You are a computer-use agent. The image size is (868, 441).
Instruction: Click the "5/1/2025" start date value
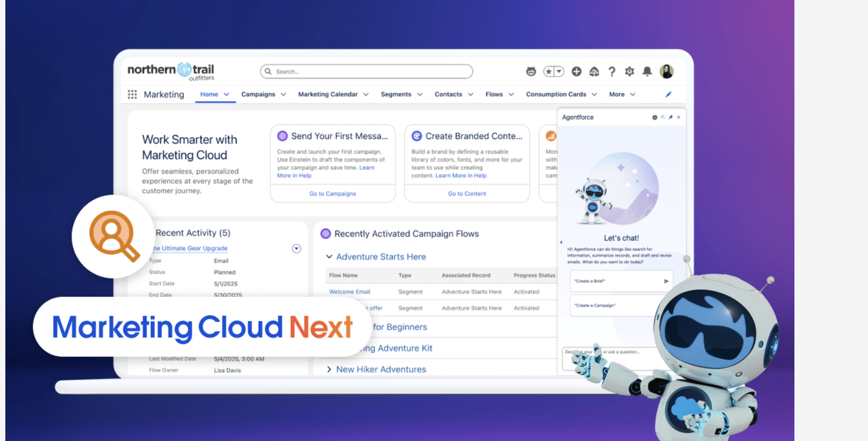[x=226, y=284]
